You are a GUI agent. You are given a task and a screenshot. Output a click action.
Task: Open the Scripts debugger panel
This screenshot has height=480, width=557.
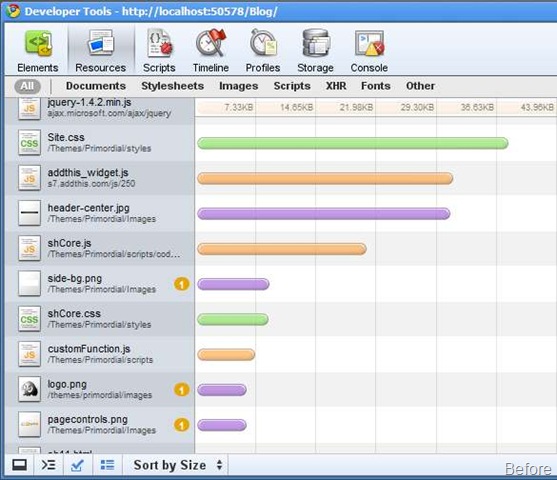pos(159,51)
